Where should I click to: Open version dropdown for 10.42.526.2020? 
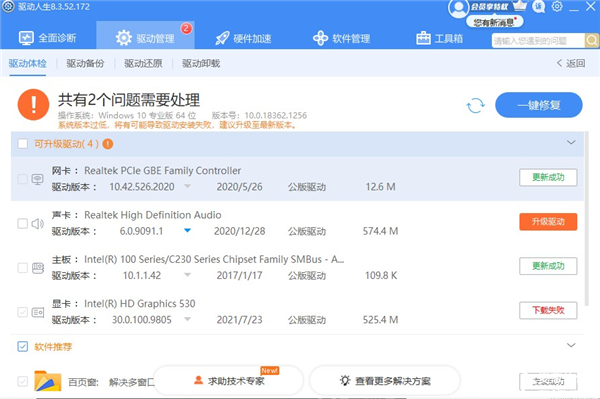pyautogui.click(x=187, y=186)
